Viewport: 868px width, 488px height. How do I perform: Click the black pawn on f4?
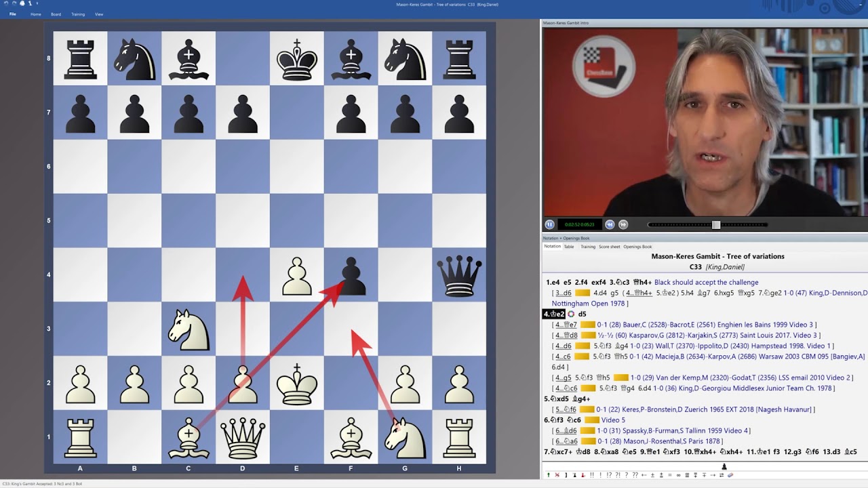[351, 276]
